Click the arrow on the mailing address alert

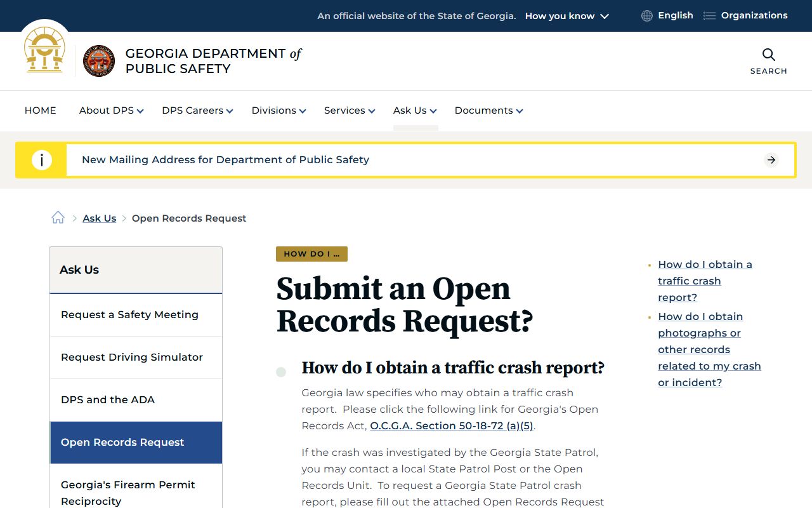click(x=771, y=160)
